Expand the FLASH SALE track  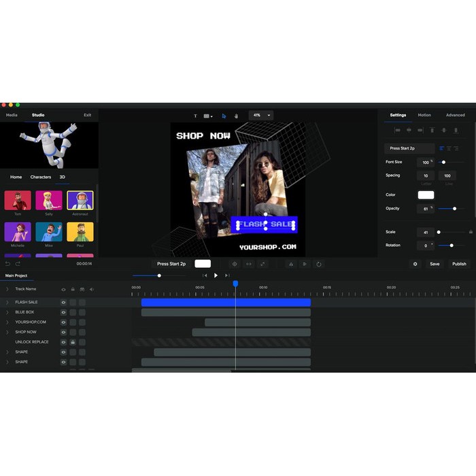point(7,303)
